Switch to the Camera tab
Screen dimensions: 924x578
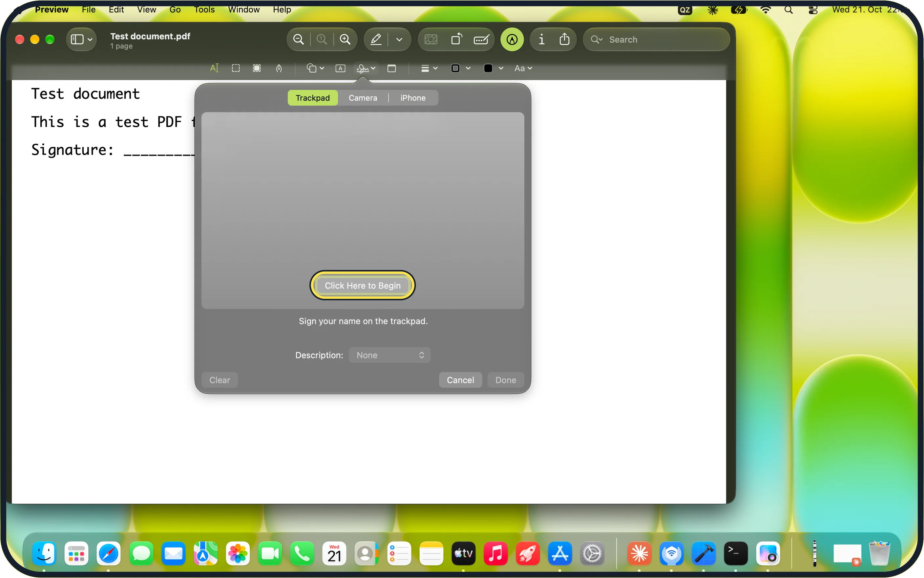(x=363, y=98)
